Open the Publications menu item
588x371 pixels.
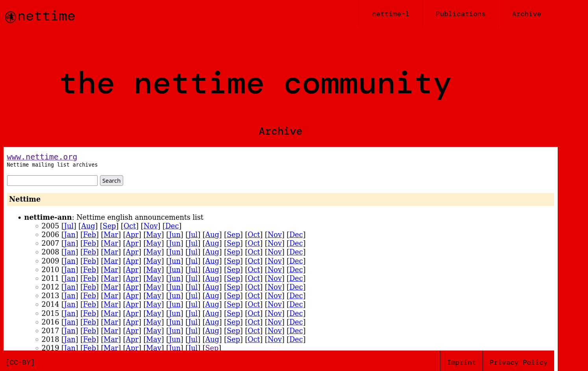[460, 14]
